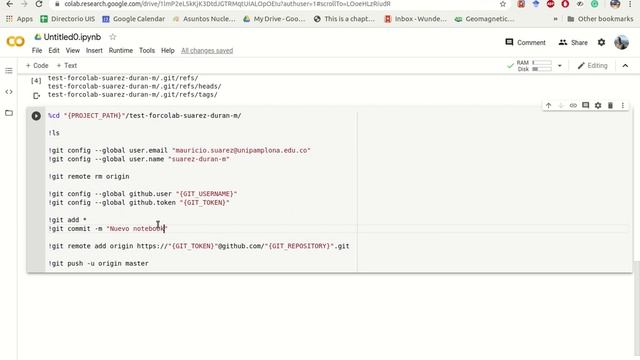
Task: Click the RAM usage bar
Action: (x=542, y=63)
